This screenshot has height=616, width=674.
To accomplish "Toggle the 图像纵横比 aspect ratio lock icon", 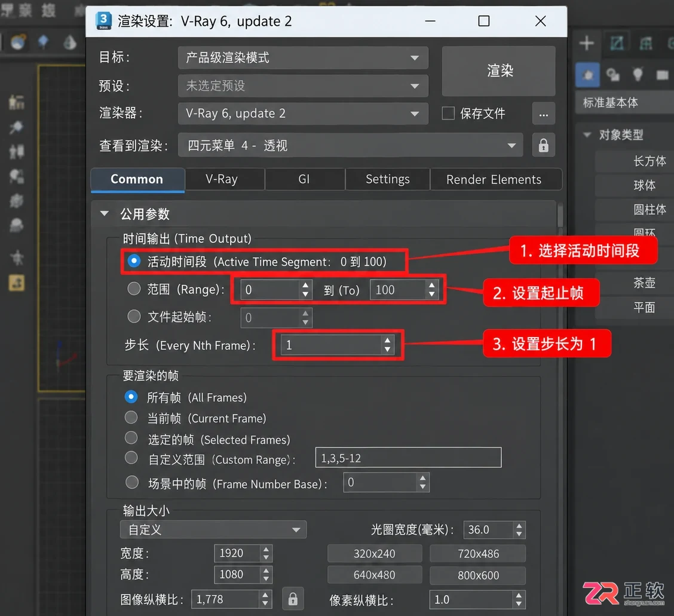I will point(293,599).
